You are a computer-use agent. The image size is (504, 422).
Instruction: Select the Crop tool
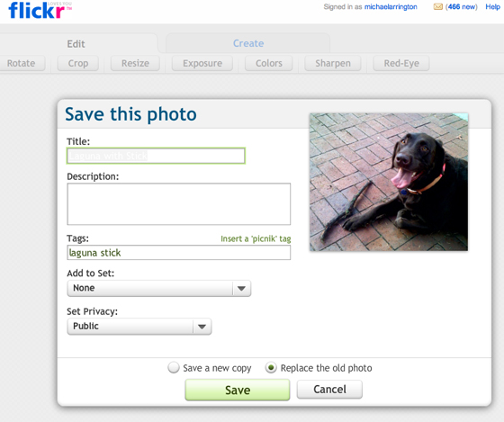78,63
